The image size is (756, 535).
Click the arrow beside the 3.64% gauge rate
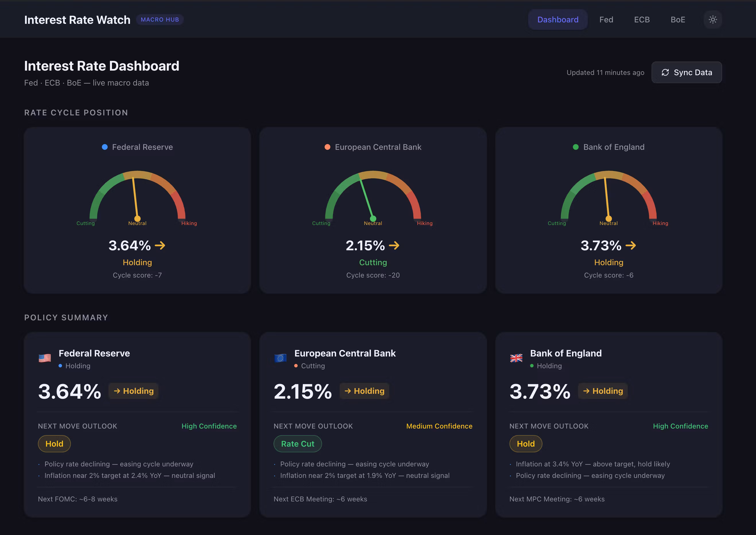(160, 245)
